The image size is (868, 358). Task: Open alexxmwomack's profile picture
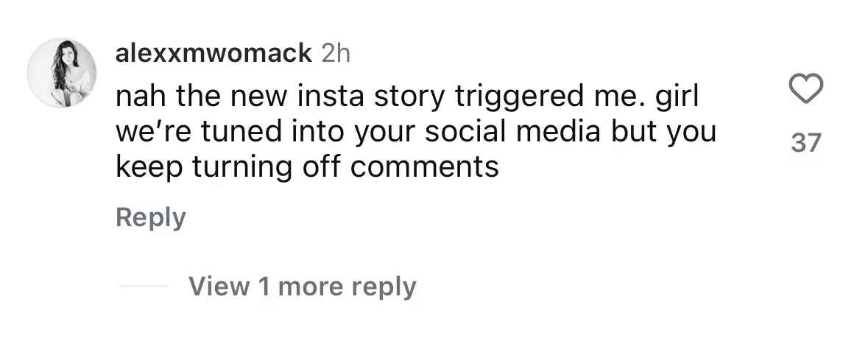tap(62, 73)
